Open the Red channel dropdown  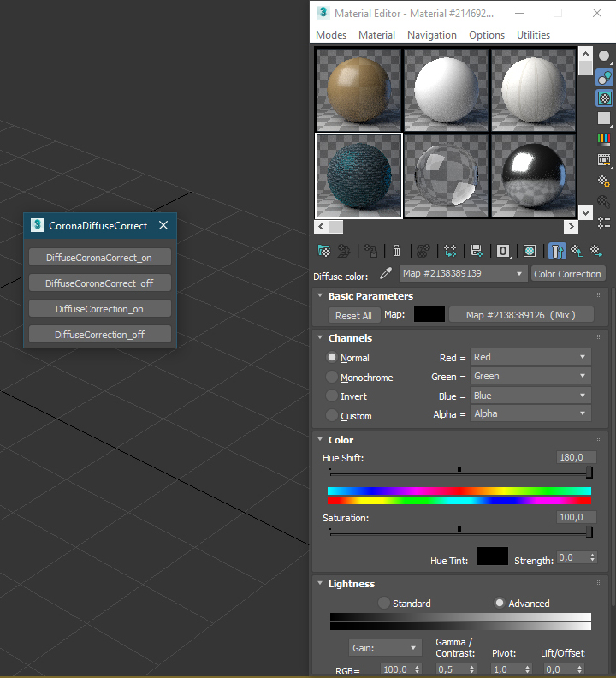[x=530, y=357]
